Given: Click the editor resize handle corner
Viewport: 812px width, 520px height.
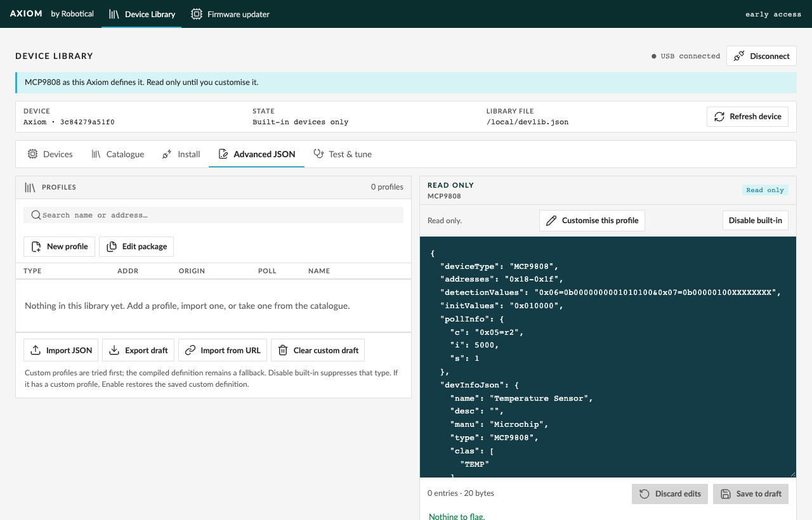Looking at the screenshot, I should (x=792, y=474).
